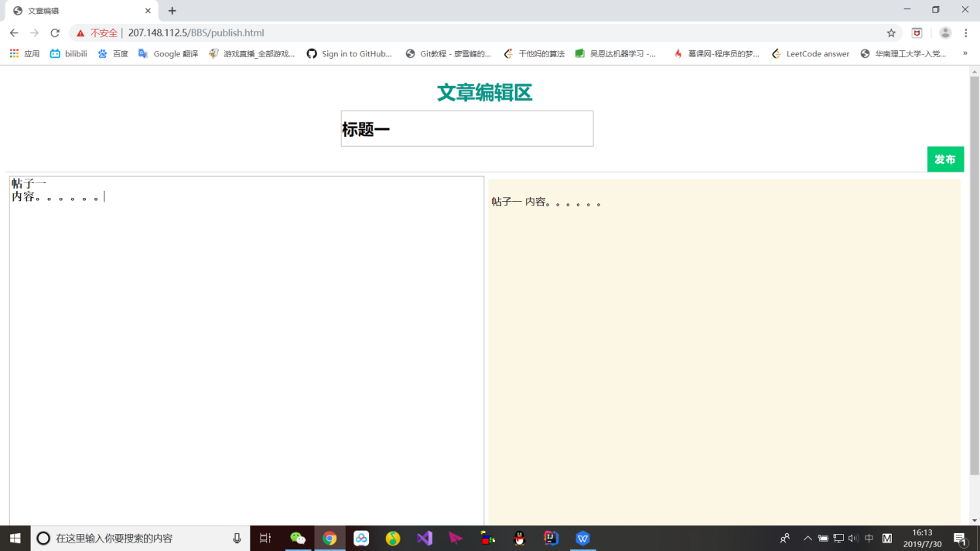The width and height of the screenshot is (980, 551).
Task: Open the Google 翻译 bookmark
Action: tap(168, 54)
